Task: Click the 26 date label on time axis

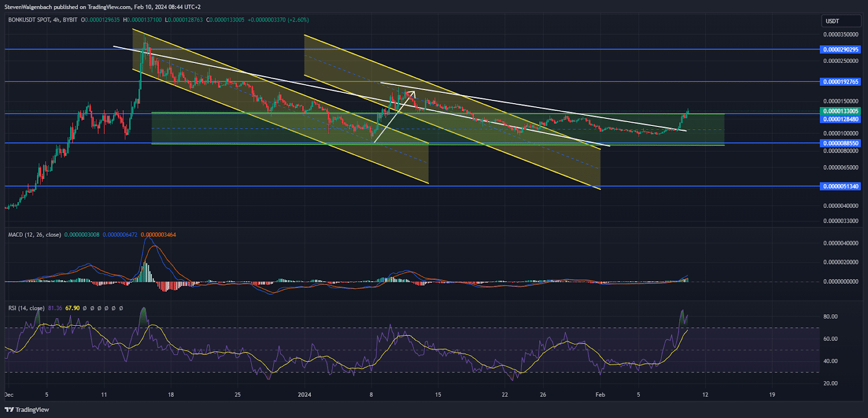Action: pos(543,395)
